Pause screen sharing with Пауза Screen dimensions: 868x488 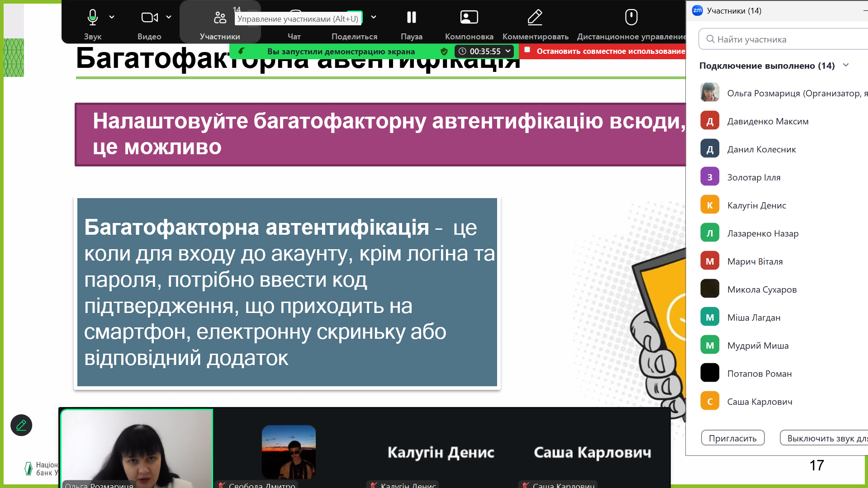(x=411, y=18)
